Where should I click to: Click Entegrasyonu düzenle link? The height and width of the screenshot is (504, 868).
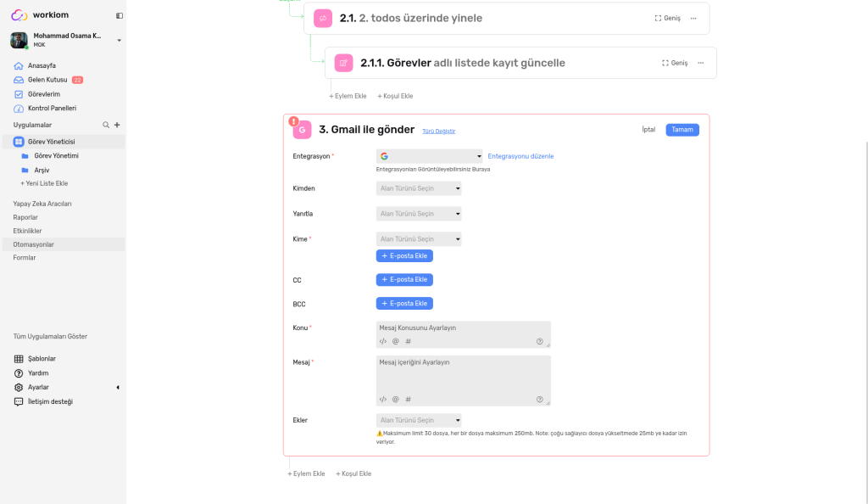click(520, 156)
